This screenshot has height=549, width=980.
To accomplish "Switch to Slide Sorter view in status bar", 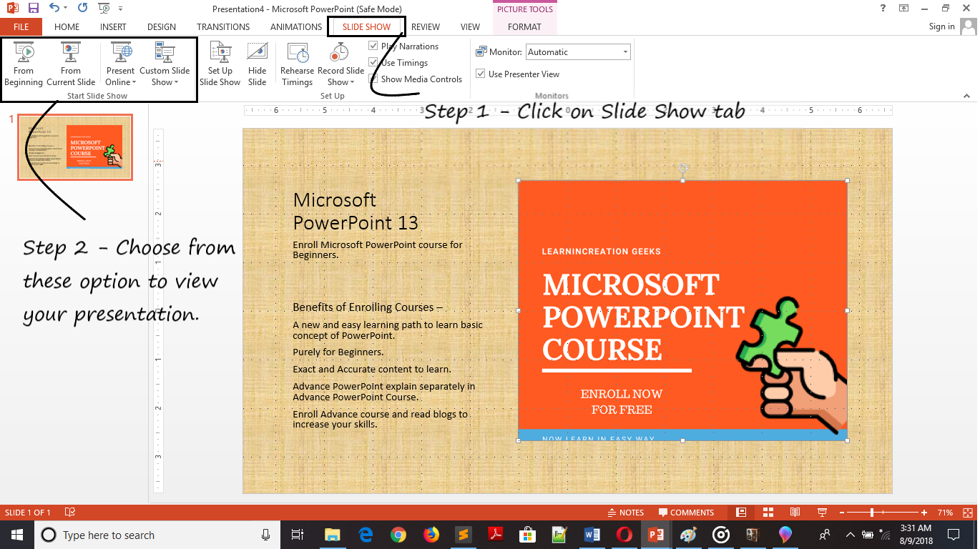I will click(x=768, y=513).
